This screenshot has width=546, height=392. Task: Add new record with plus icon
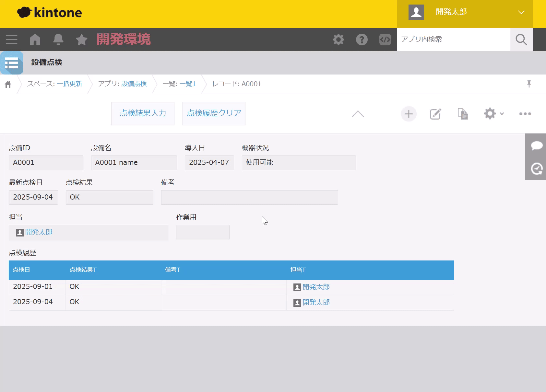tap(409, 114)
